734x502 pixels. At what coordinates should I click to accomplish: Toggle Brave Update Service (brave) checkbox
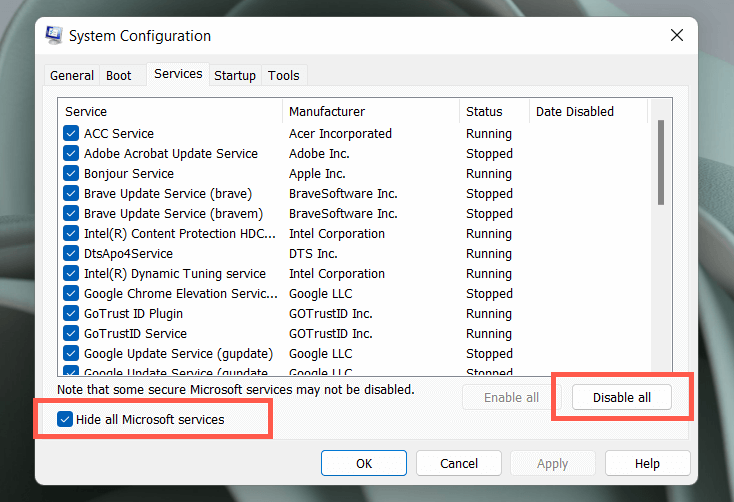coord(71,193)
